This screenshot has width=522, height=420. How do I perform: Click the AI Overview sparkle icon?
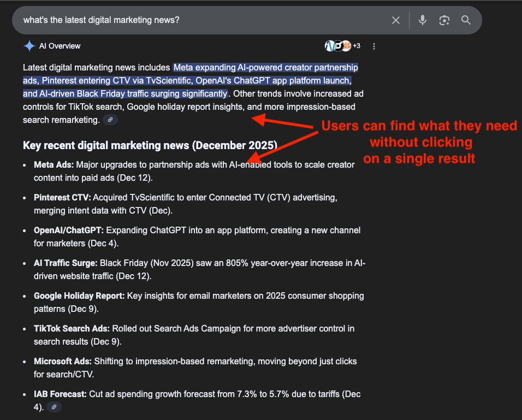pyautogui.click(x=29, y=46)
